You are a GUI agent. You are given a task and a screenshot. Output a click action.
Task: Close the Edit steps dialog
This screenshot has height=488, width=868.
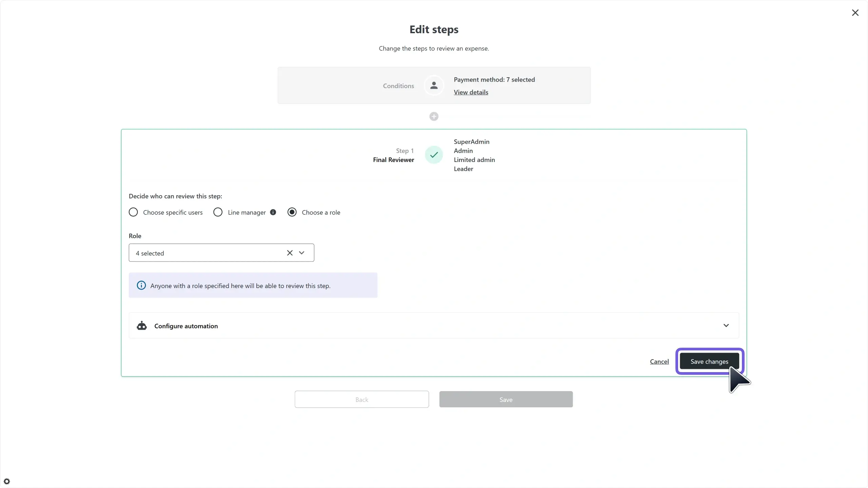pyautogui.click(x=855, y=13)
